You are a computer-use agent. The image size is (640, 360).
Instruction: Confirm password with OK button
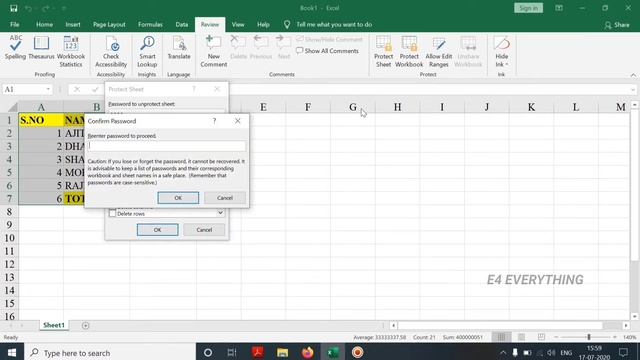(x=178, y=198)
